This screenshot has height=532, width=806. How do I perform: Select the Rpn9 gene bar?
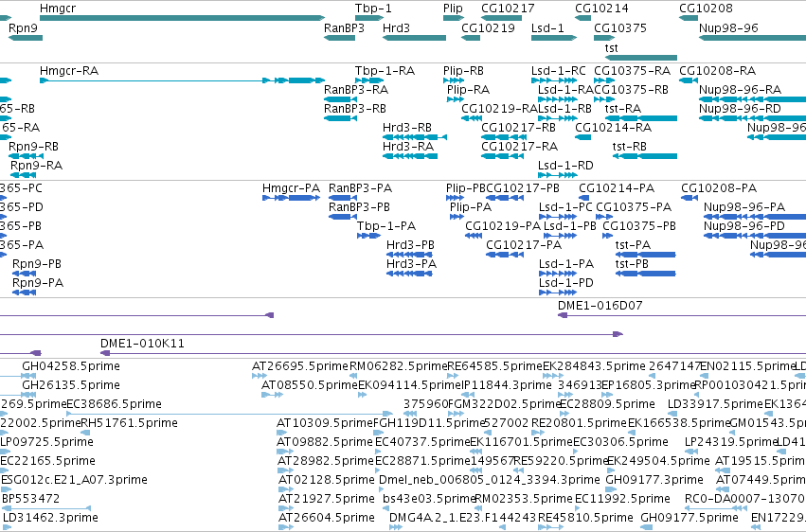[26, 38]
